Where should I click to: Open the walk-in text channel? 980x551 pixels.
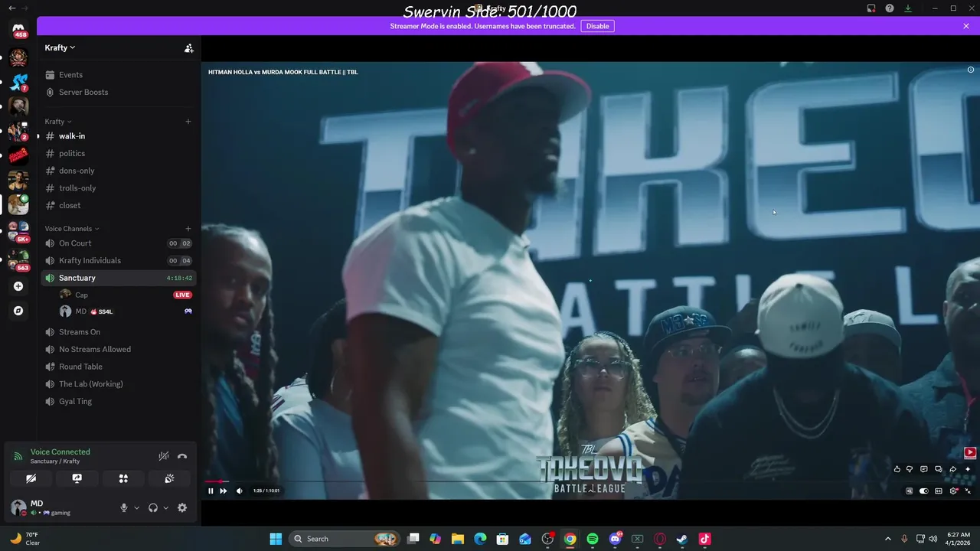click(x=119, y=136)
